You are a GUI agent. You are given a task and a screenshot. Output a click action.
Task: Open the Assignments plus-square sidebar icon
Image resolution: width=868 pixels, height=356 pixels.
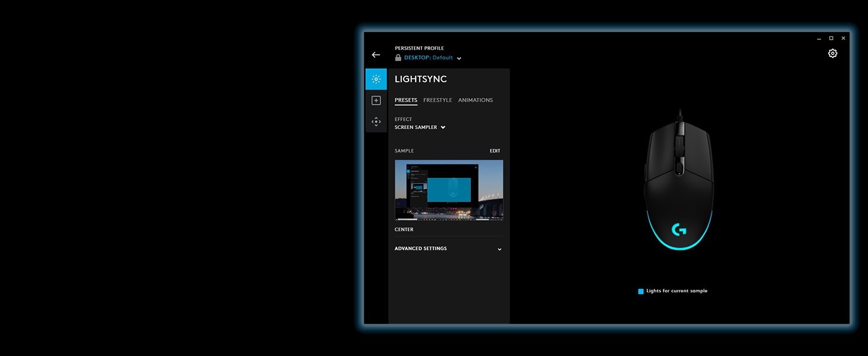click(x=376, y=101)
